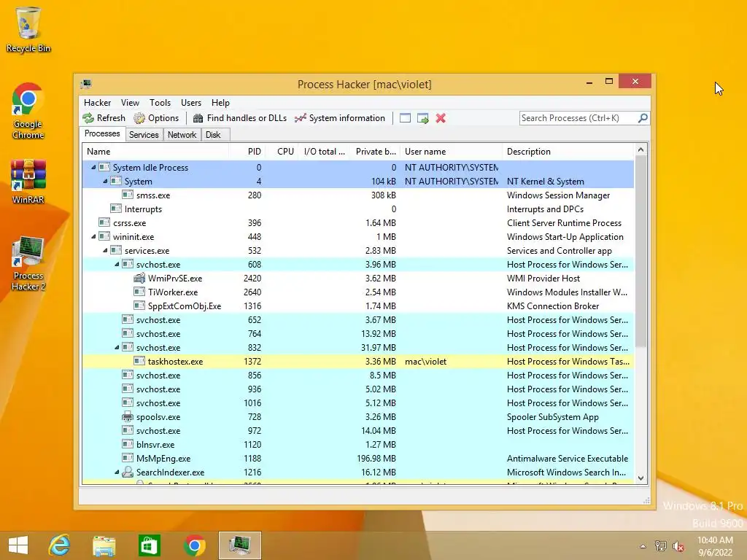Sort by the Name column header
The height and width of the screenshot is (560, 747).
pos(155,152)
